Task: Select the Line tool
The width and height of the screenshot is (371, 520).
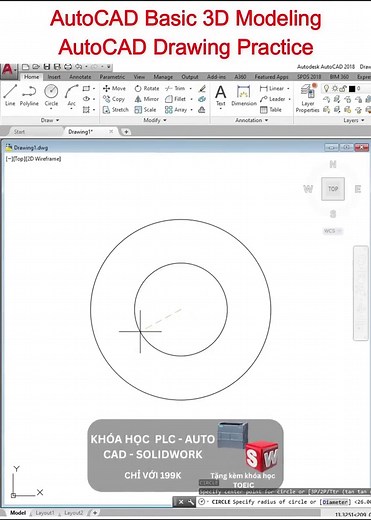Action: 10,96
